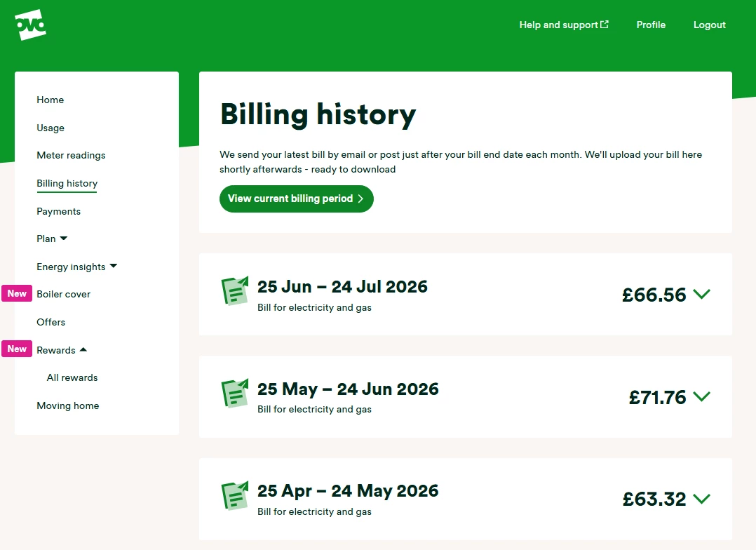Viewport: 756px width, 550px height.
Task: Expand the Energy insights menu arrow
Action: 114,266
